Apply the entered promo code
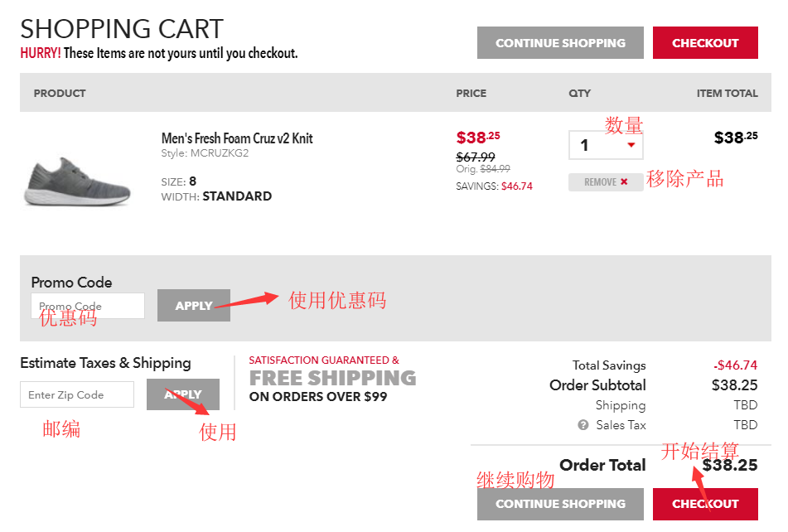 [194, 306]
